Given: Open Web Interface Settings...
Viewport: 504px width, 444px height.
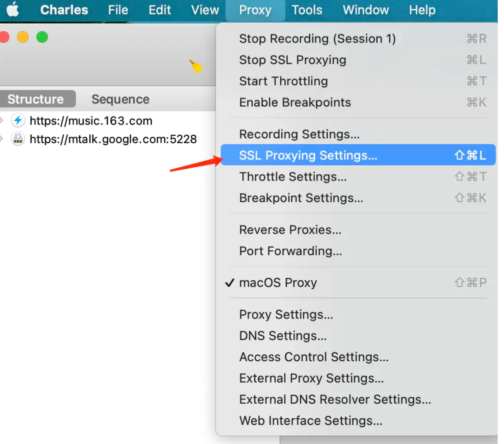Looking at the screenshot, I should click(358, 421).
